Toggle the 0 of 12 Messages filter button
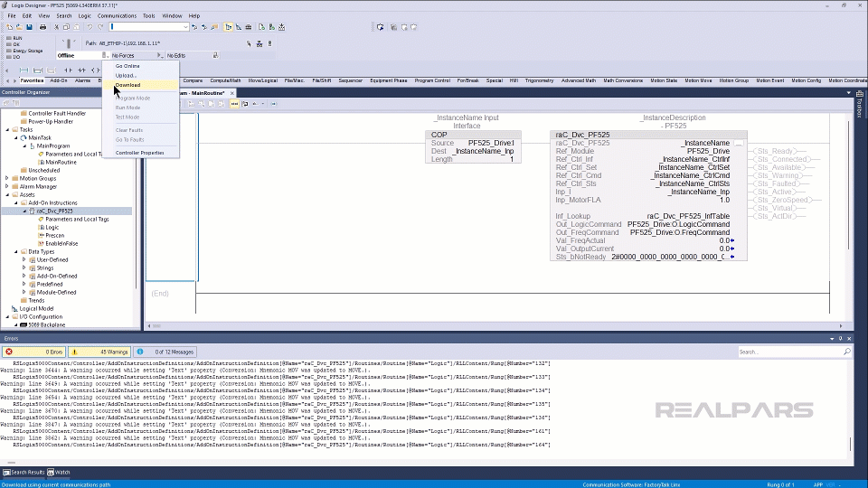 click(x=166, y=352)
